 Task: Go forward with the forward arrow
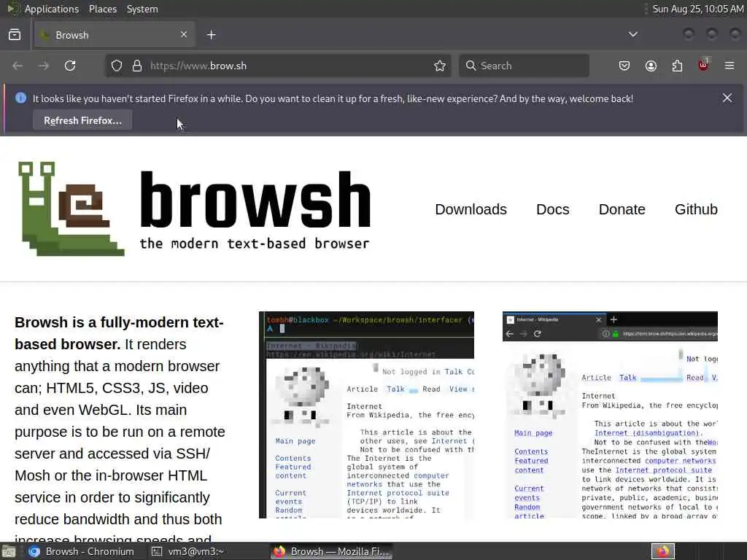point(44,66)
